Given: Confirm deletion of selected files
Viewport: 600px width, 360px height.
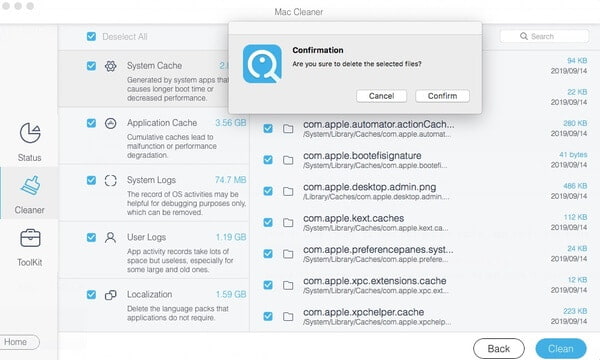Looking at the screenshot, I should [442, 96].
